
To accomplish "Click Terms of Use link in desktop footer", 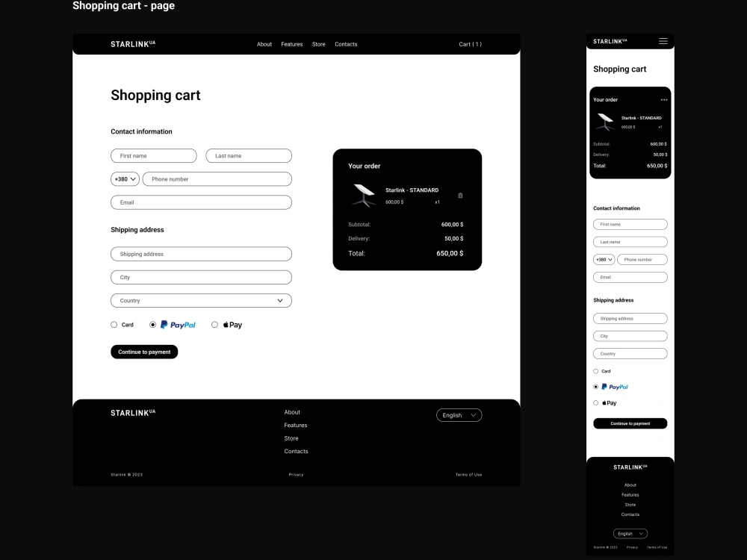I will (x=469, y=475).
